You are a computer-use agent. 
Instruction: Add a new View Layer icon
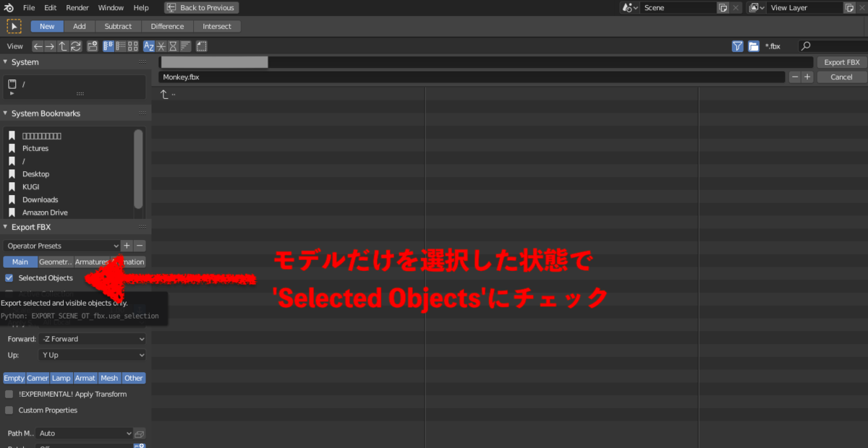849,8
